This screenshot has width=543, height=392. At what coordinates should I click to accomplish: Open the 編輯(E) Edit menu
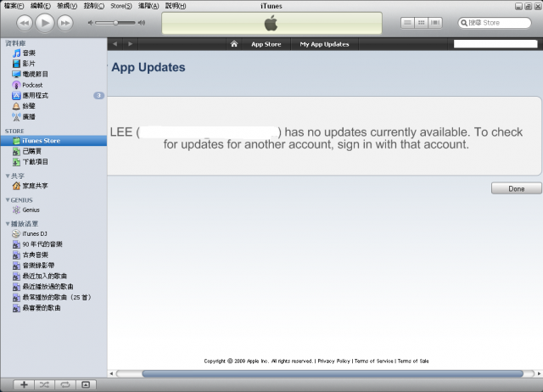[41, 6]
